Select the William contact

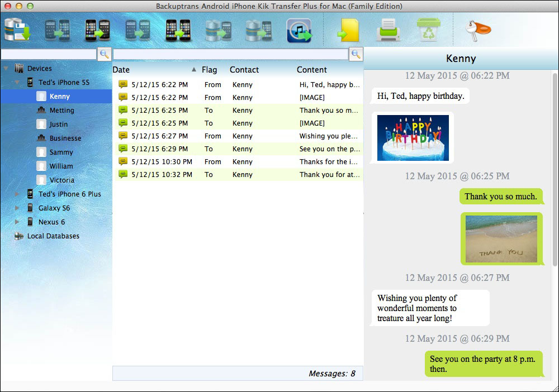click(x=61, y=166)
